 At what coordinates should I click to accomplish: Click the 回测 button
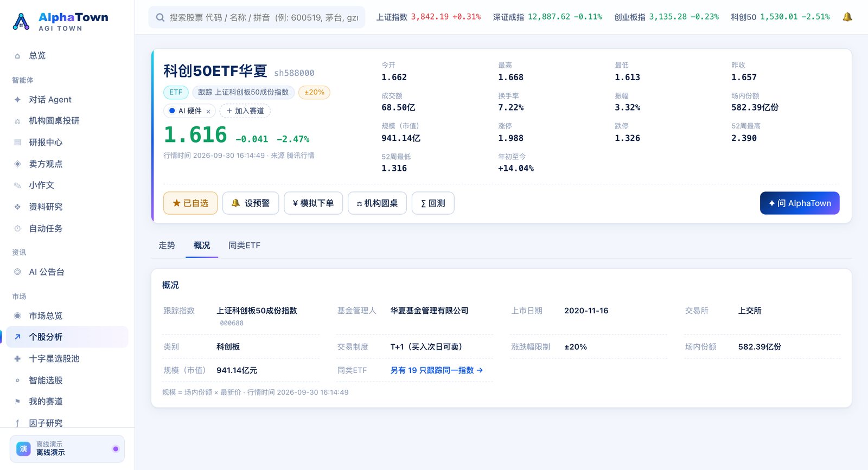433,203
